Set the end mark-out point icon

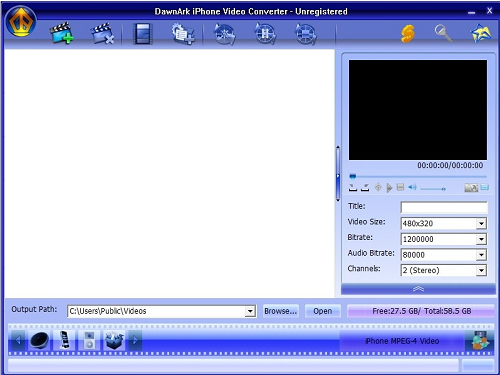pos(365,188)
